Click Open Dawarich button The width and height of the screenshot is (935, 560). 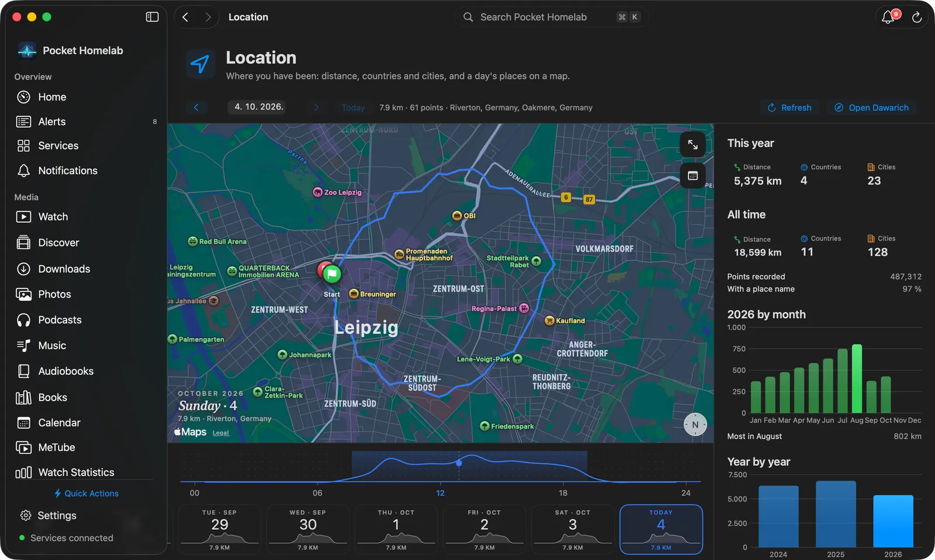click(871, 107)
